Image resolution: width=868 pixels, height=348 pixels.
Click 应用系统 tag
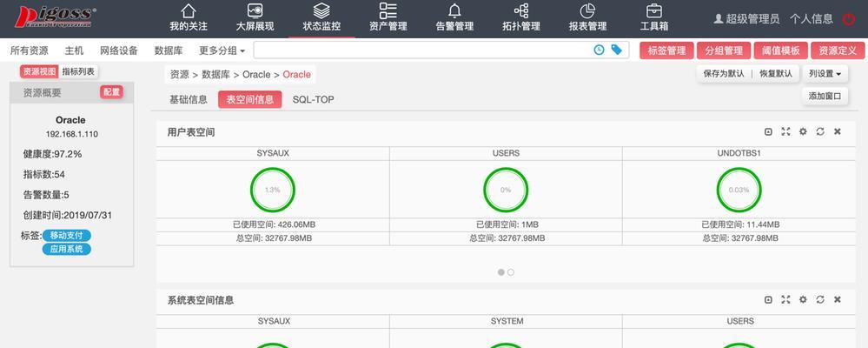click(x=66, y=250)
